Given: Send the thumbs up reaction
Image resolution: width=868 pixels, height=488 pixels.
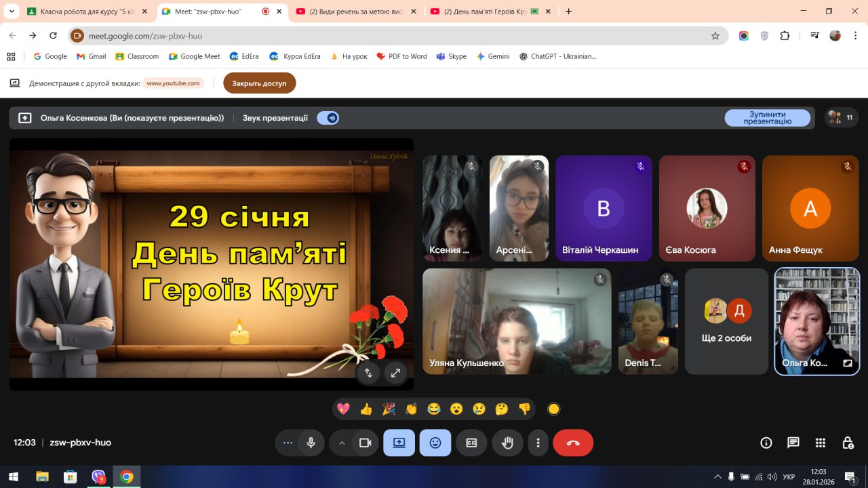Looking at the screenshot, I should pyautogui.click(x=366, y=409).
